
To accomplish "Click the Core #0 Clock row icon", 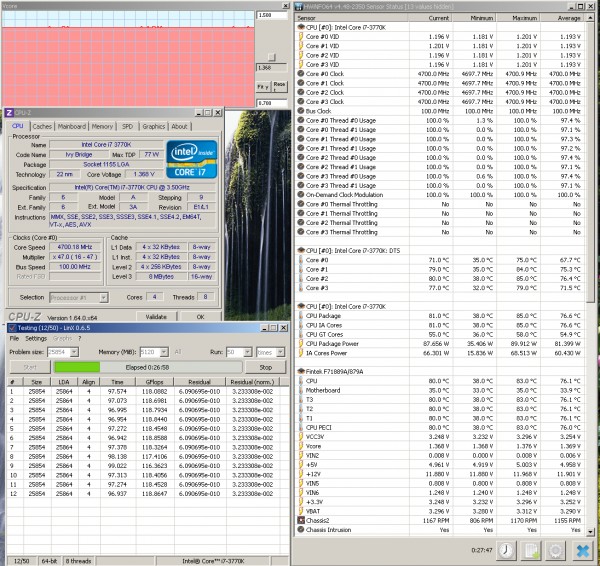I will [x=301, y=74].
